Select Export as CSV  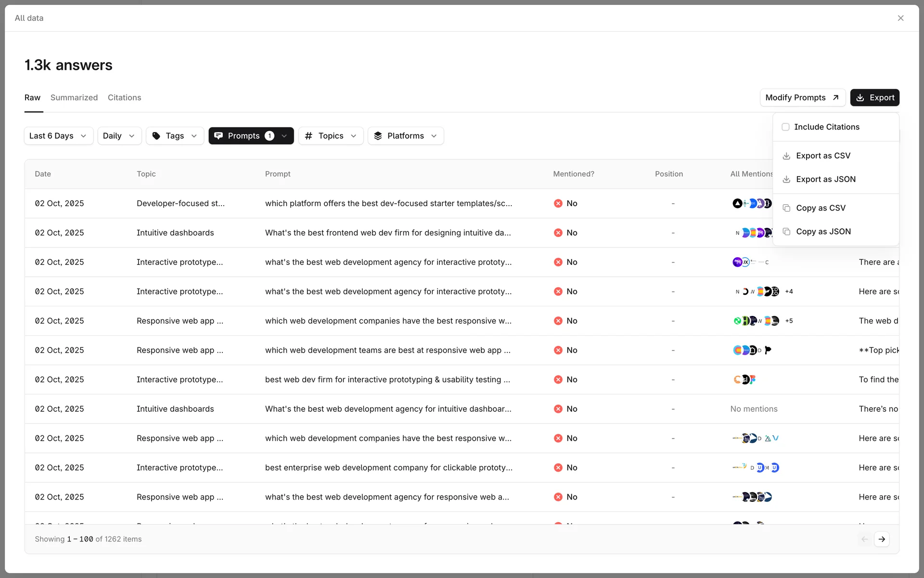point(823,156)
